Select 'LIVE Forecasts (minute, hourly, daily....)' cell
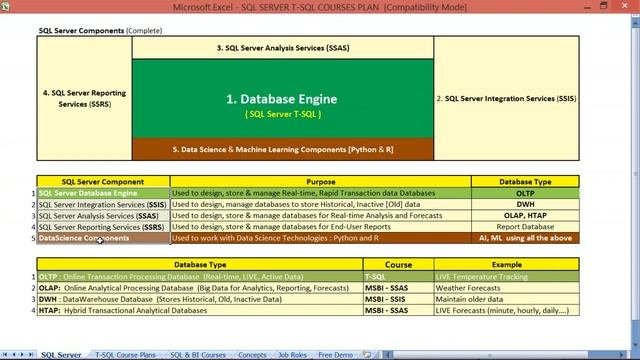The image size is (640, 360). pyautogui.click(x=507, y=311)
